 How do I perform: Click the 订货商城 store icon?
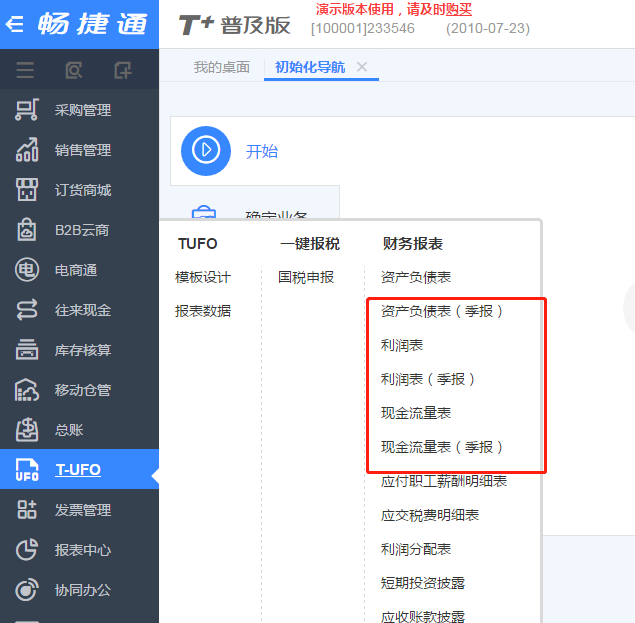(x=27, y=190)
